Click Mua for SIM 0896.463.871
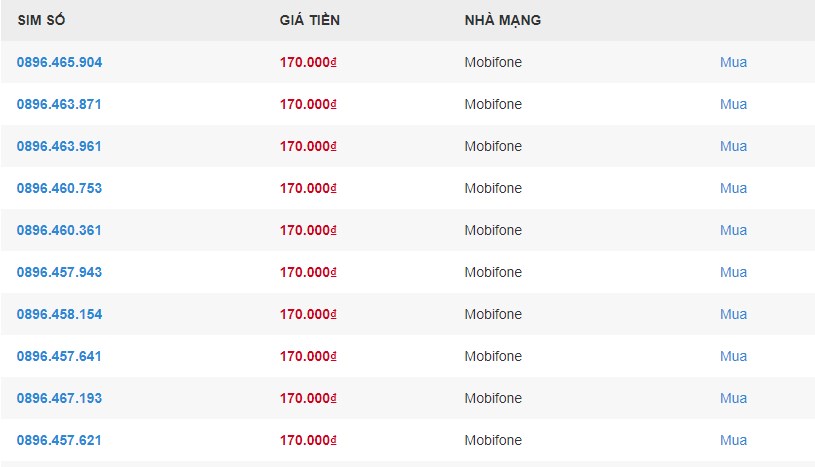Image resolution: width=815 pixels, height=467 pixels. 733,105
